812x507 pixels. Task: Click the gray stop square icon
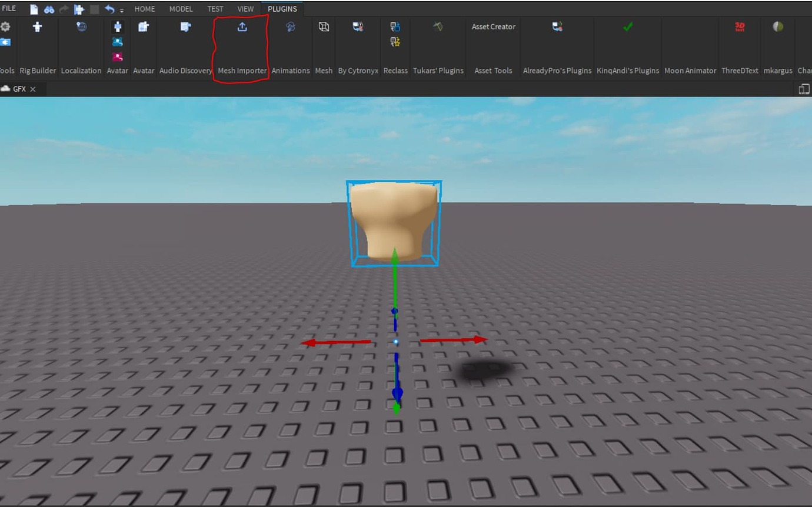94,9
